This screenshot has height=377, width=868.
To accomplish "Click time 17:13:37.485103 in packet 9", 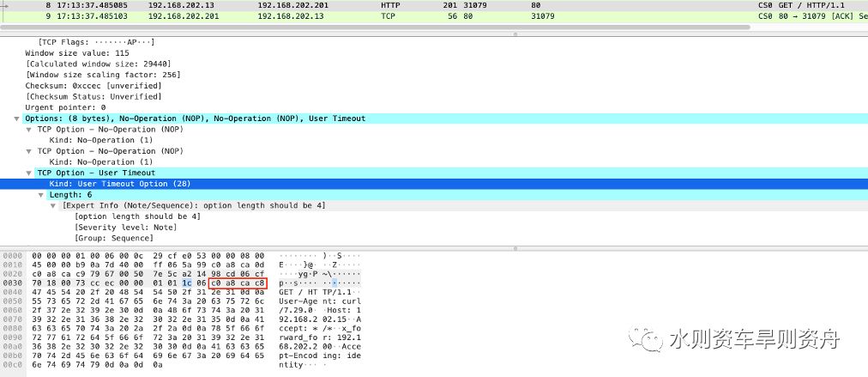I will (x=93, y=16).
